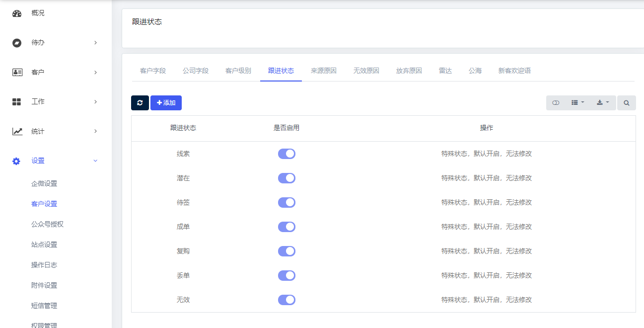Toggle the card view switch button
The height and width of the screenshot is (328, 644).
click(x=556, y=103)
